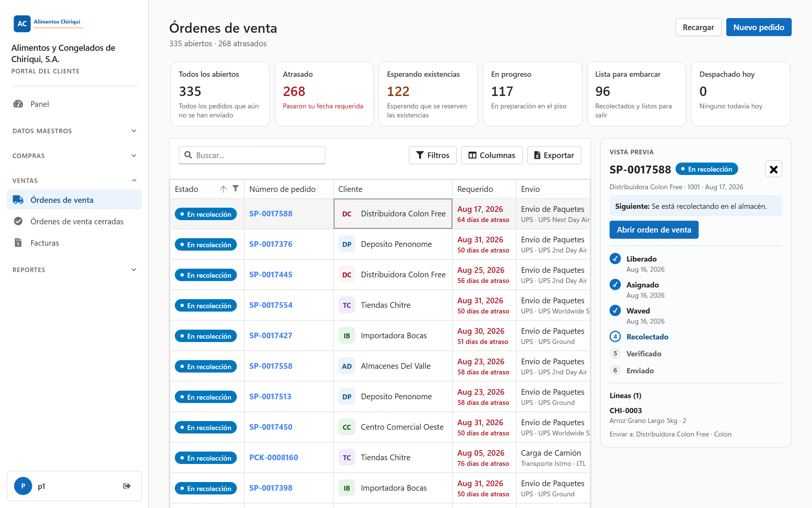
Task: Open the Columnas column chooser
Action: click(x=492, y=155)
